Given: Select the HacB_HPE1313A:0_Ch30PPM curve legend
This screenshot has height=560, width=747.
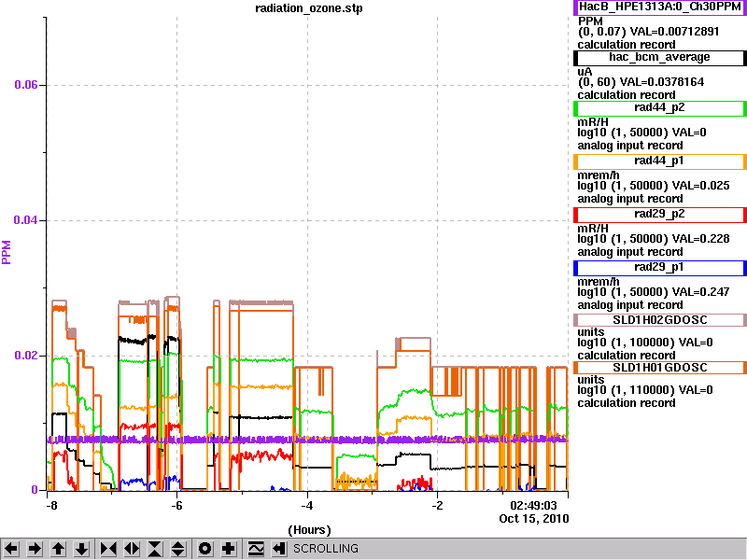Looking at the screenshot, I should (660, 7).
